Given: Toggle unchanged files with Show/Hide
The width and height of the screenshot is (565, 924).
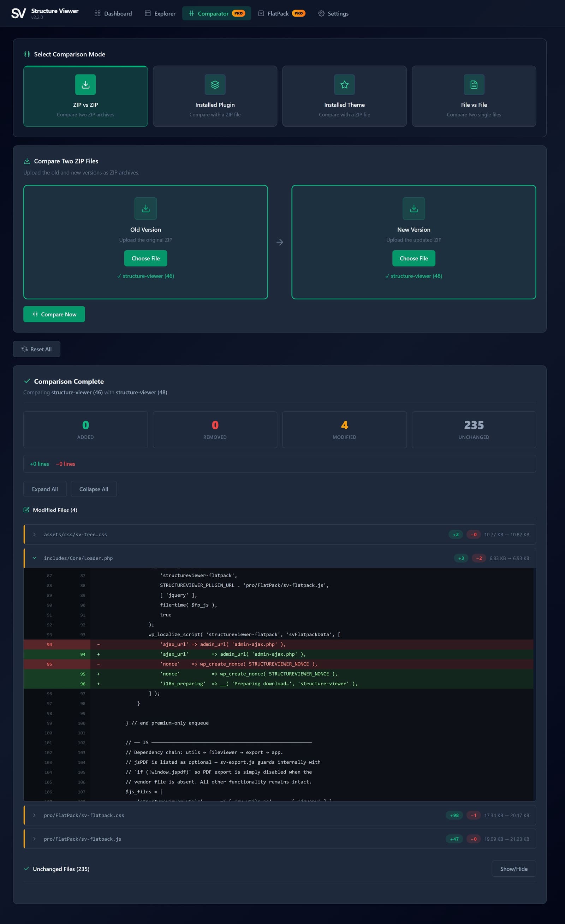Looking at the screenshot, I should [513, 869].
